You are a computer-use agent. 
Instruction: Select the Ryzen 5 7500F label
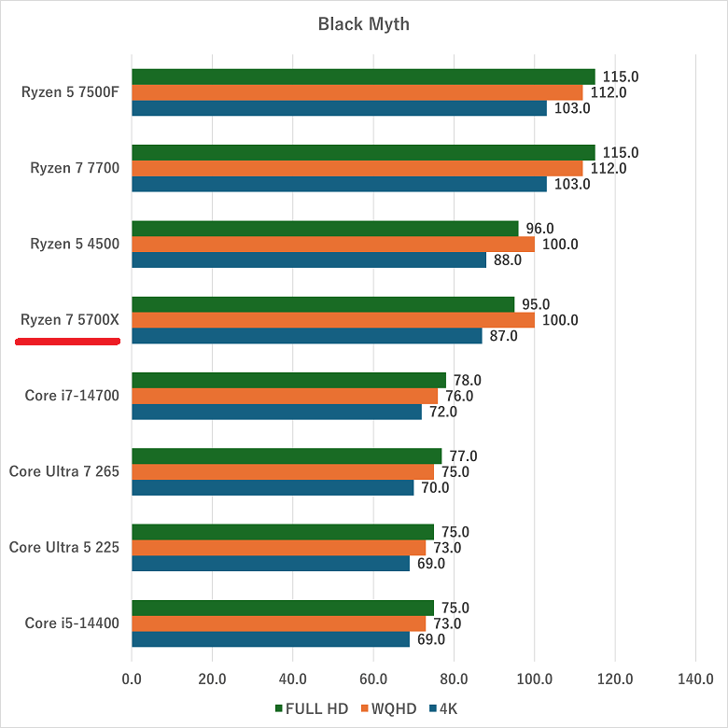click(70, 91)
